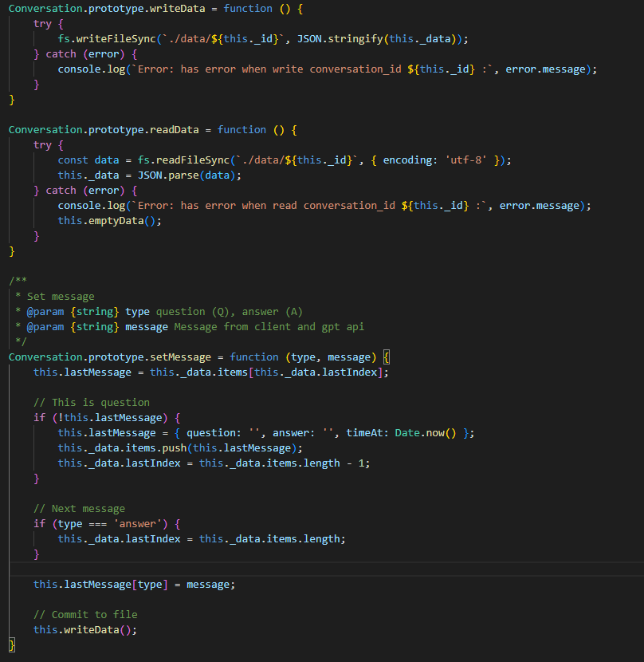Click the '// Next message' comment
This screenshot has height=662, width=644.
point(80,508)
